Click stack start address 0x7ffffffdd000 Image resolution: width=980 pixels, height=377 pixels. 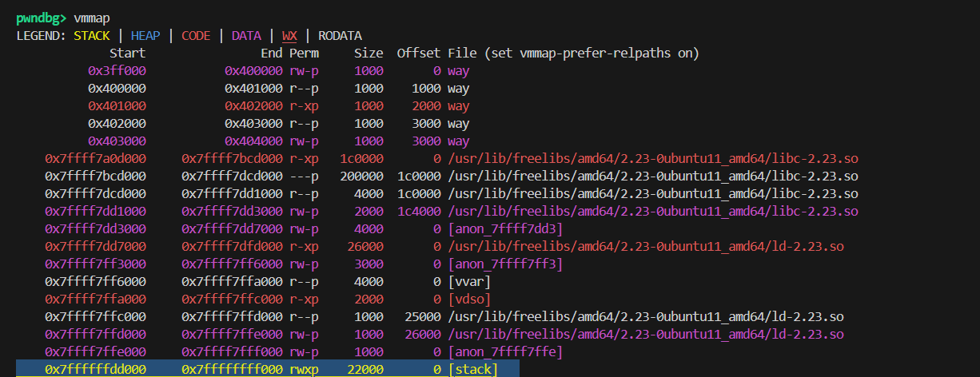tap(95, 369)
